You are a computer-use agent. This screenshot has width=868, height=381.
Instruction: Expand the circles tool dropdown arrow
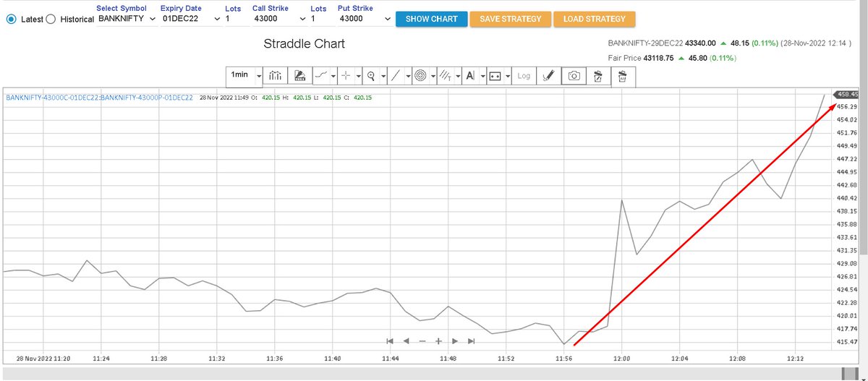click(433, 75)
